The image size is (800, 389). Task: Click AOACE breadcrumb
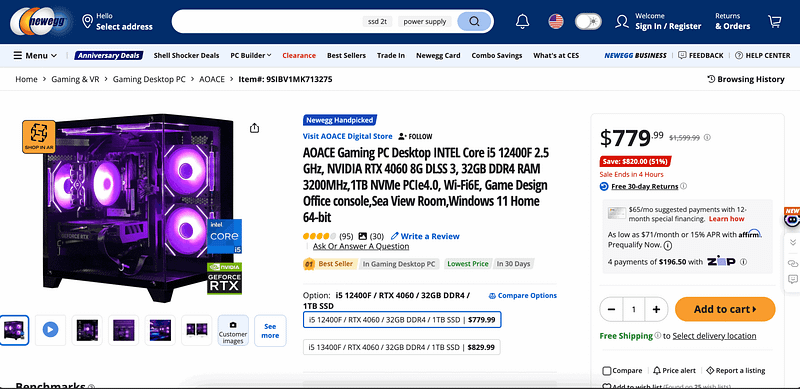[212, 79]
